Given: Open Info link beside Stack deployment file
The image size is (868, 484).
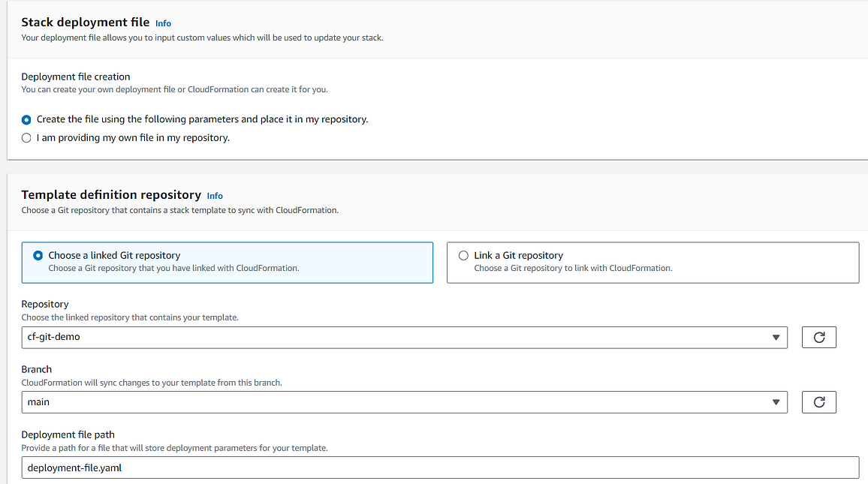Looking at the screenshot, I should point(163,23).
